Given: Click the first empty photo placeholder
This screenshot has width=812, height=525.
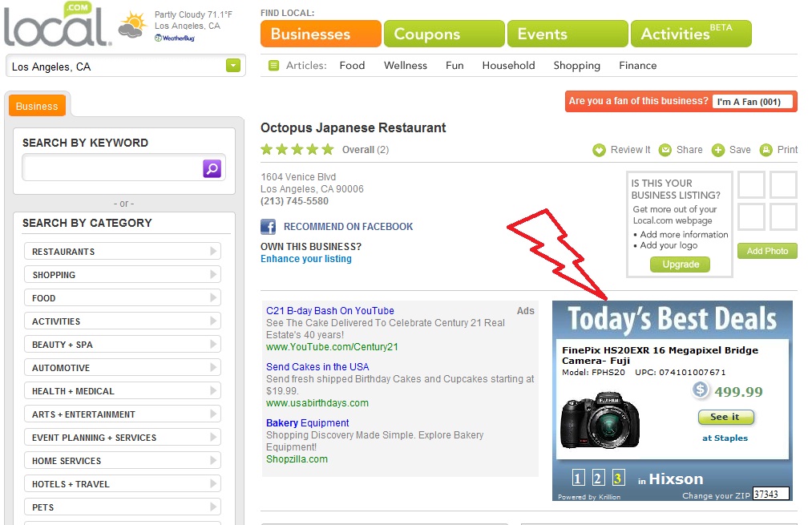Looking at the screenshot, I should pos(751,185).
